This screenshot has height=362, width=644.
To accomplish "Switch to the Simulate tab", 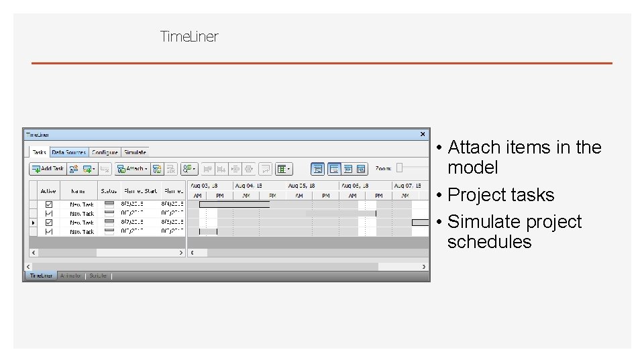I will coord(135,152).
